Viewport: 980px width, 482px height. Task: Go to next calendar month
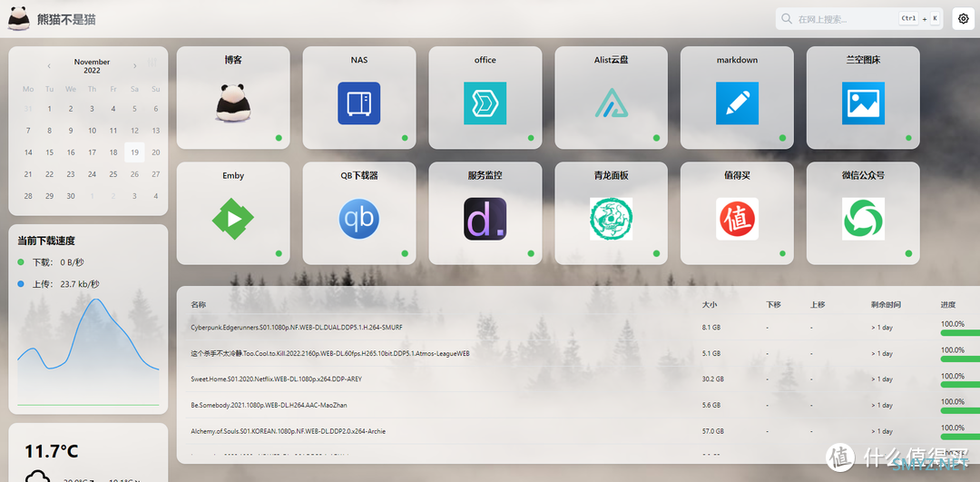click(x=134, y=65)
